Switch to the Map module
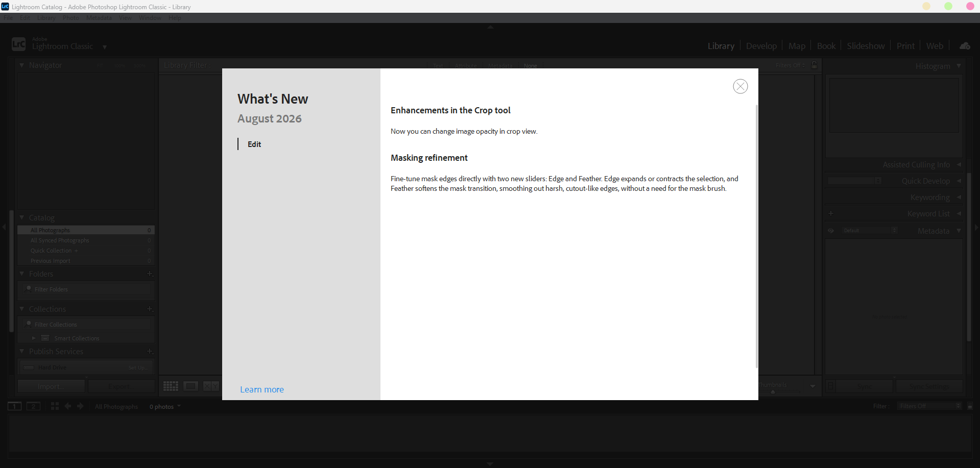Screen dimensions: 980x468 coord(797,46)
